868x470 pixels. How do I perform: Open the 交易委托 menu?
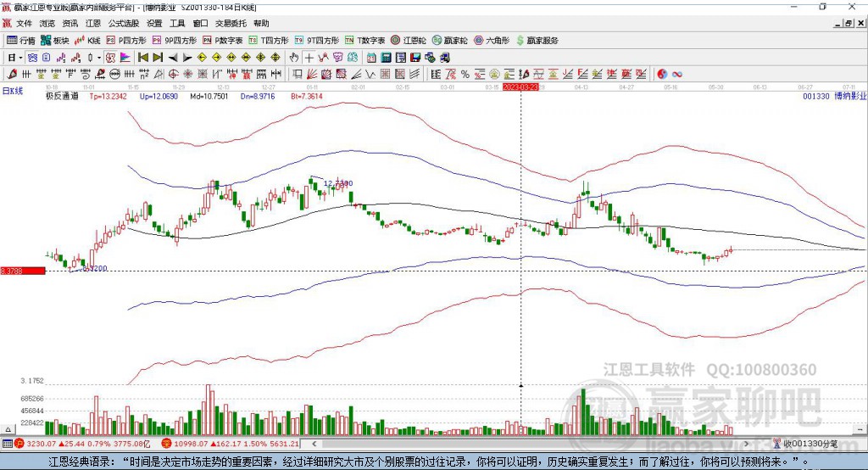(x=231, y=23)
